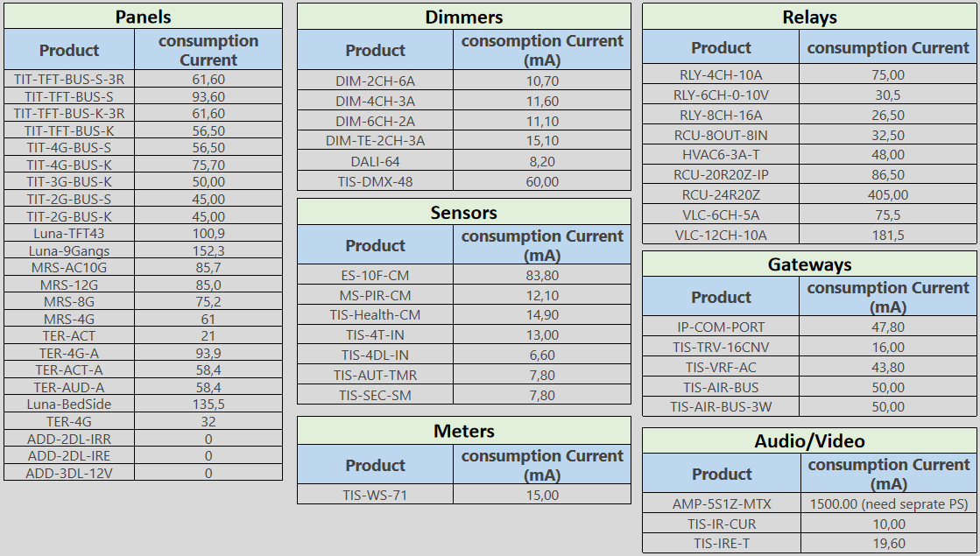Select the DIM-2CH-6A product cell
Screen dimensions: 980x556
coord(375,81)
